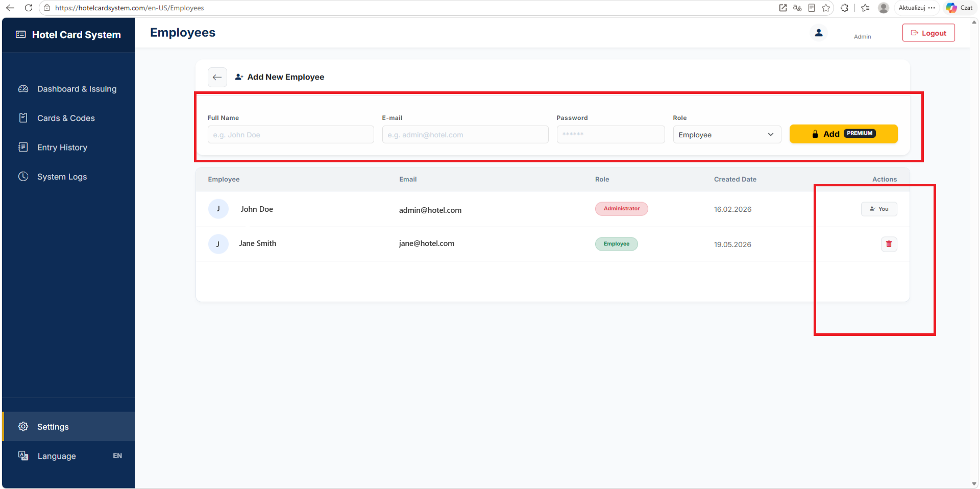Delete Jane Smith with the trash icon
This screenshot has width=980, height=489.
click(889, 244)
